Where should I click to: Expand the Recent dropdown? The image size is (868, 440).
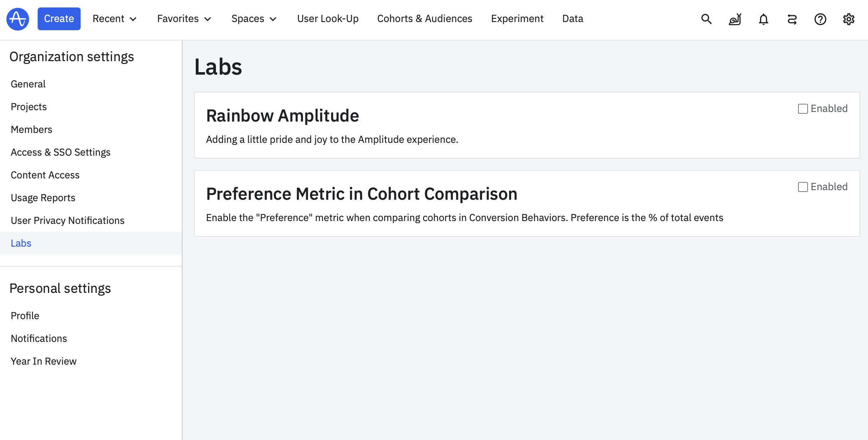click(x=114, y=19)
